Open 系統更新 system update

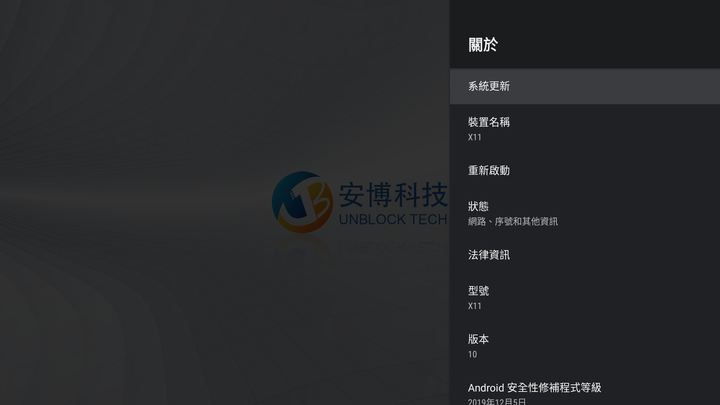click(x=585, y=86)
